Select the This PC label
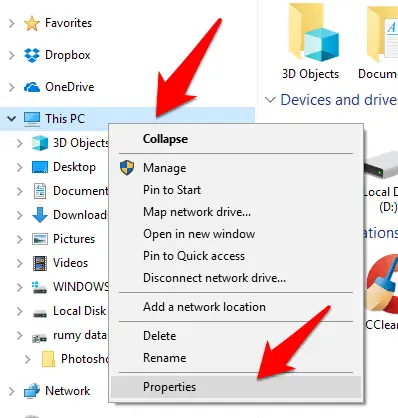Viewport: 398px width, 418px height. tap(65, 119)
